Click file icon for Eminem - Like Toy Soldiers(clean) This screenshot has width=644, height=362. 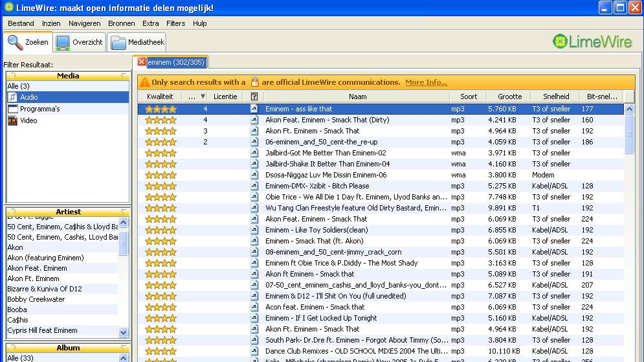coord(254,230)
